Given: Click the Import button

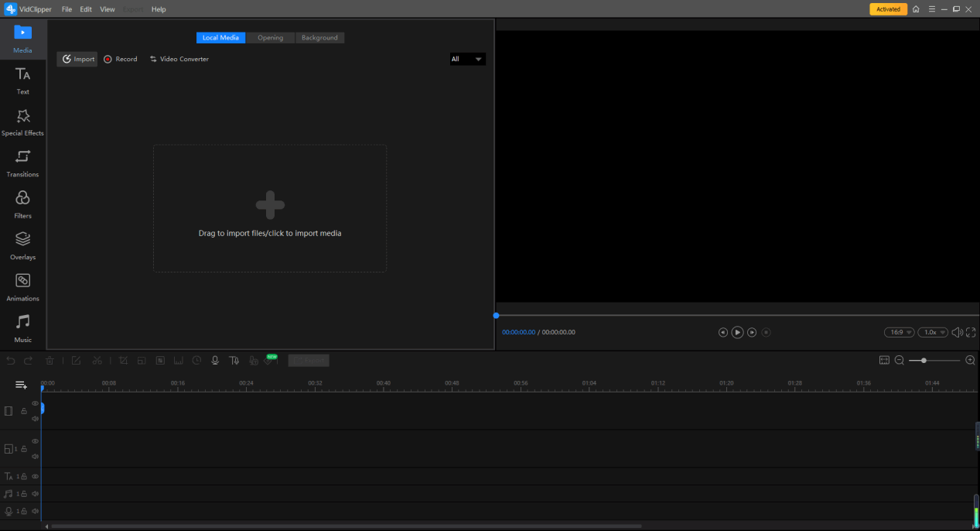Looking at the screenshot, I should coord(77,60).
